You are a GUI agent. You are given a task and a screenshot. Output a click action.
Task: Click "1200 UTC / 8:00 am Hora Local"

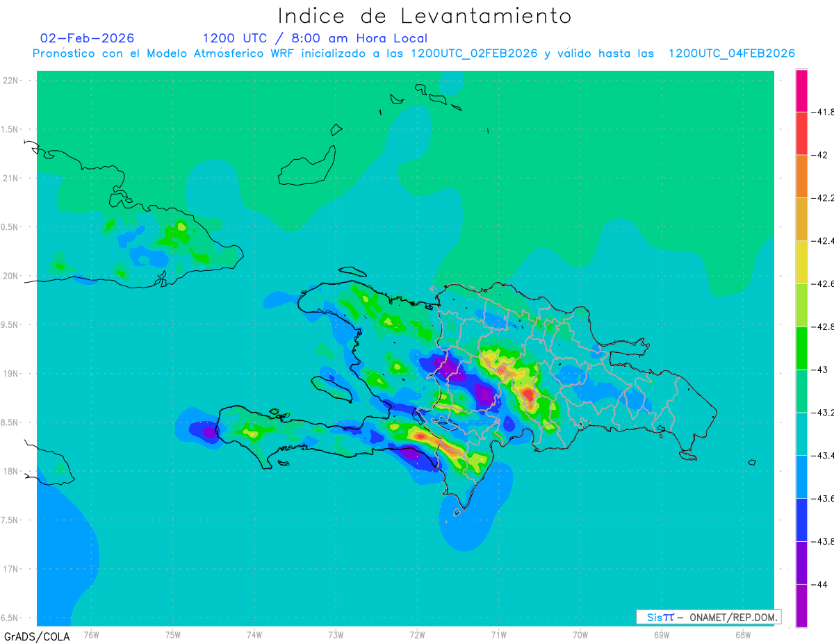(x=315, y=38)
